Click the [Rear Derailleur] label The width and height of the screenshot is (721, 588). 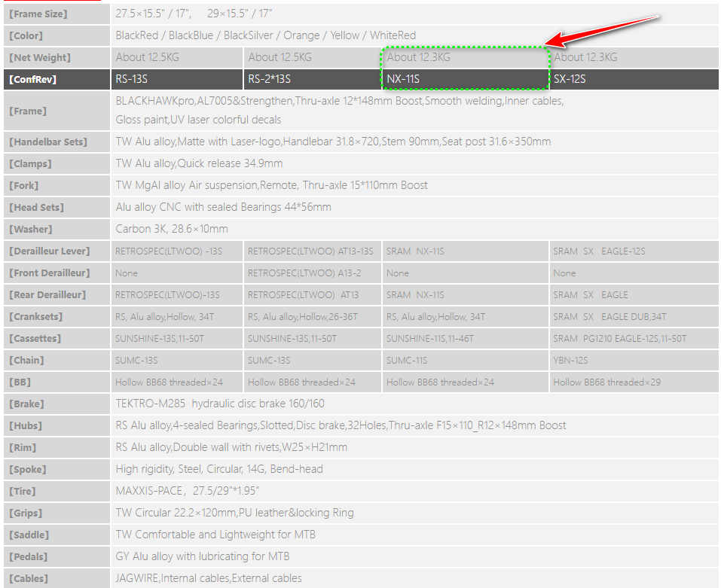coord(47,295)
